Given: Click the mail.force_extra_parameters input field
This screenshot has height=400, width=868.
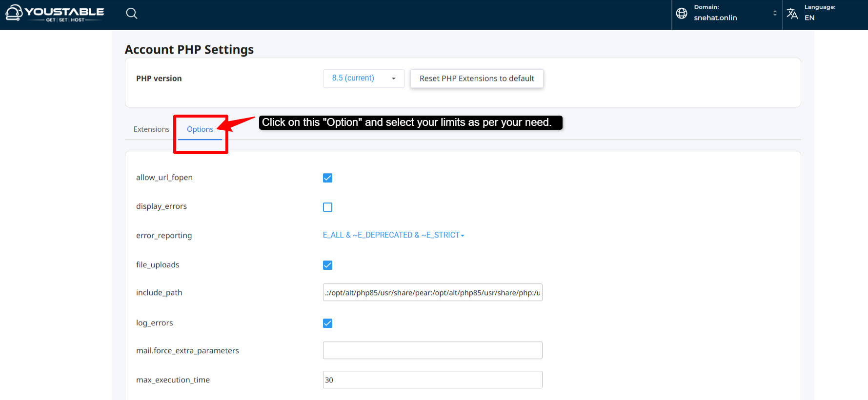Looking at the screenshot, I should coord(433,351).
